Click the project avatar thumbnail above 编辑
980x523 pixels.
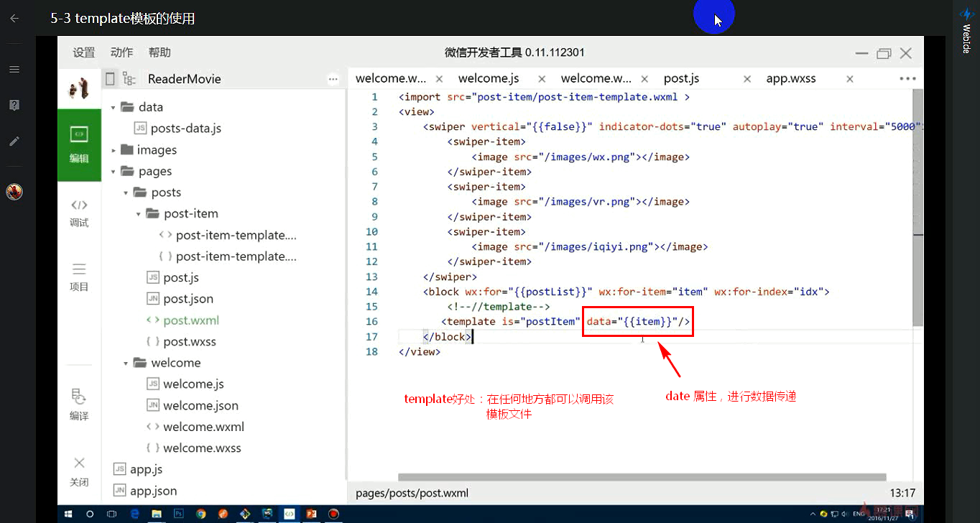[x=79, y=88]
